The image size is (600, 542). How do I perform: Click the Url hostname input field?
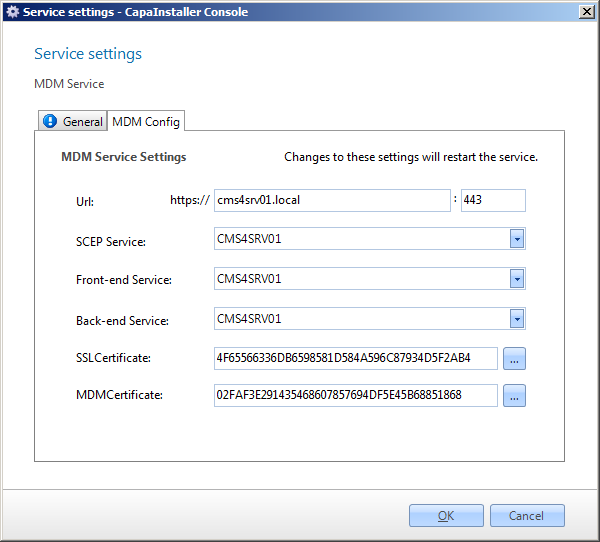point(332,200)
